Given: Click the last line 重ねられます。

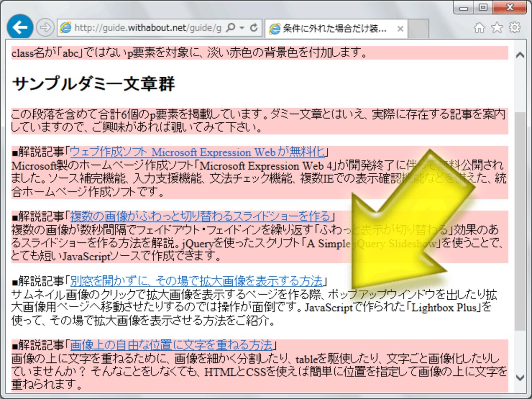Looking at the screenshot, I should [47, 384].
